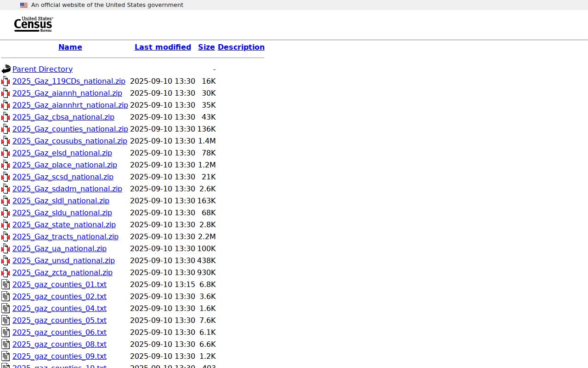Click the 2.2M size of 2025_Gaz_tracts_national.zip
Image resolution: width=588 pixels, height=368 pixels.
click(x=207, y=236)
